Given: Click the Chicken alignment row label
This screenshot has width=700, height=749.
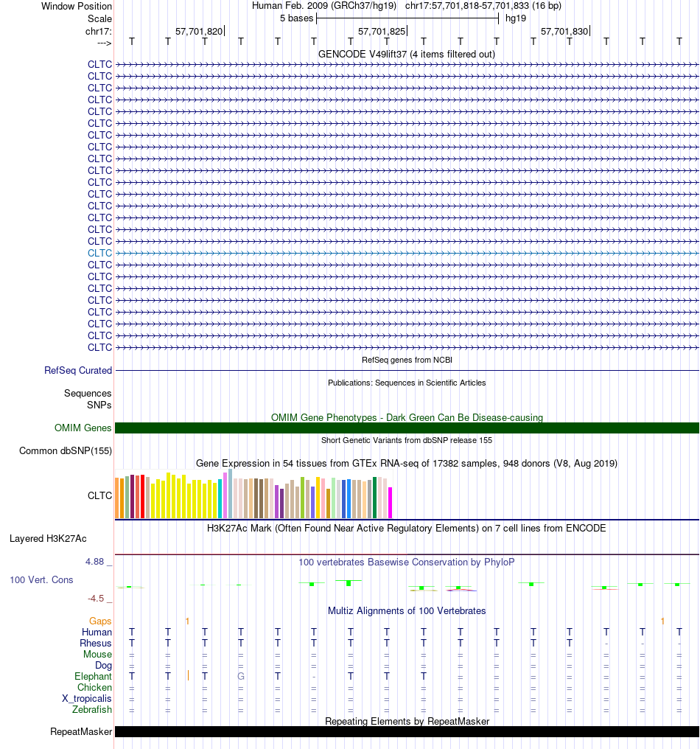Looking at the screenshot, I should tap(94, 687).
